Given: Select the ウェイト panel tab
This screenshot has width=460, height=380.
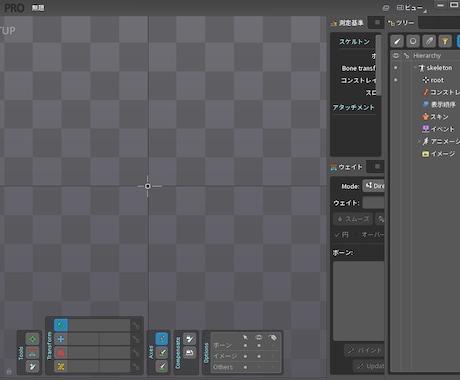Looking at the screenshot, I should click(x=346, y=167).
